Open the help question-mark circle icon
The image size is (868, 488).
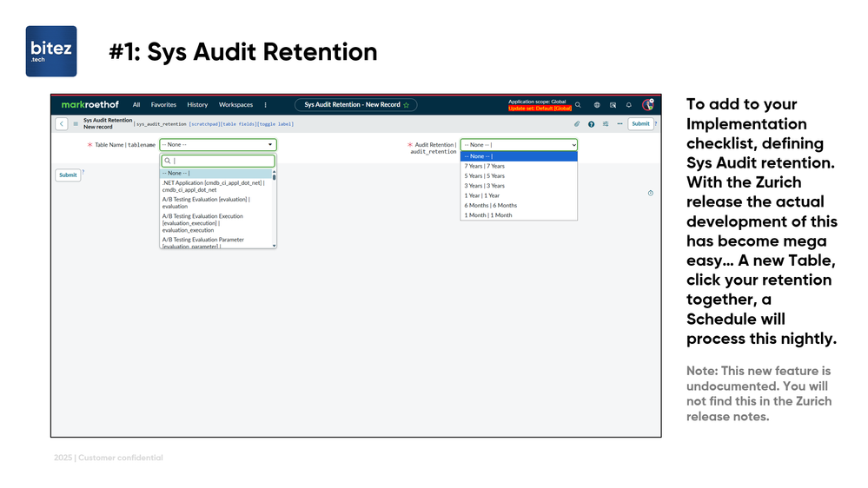tap(591, 124)
